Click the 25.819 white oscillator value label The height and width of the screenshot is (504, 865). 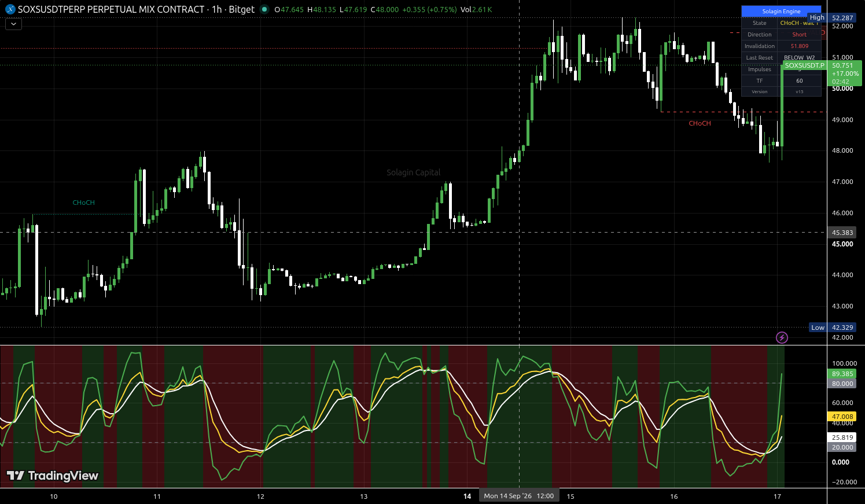pyautogui.click(x=842, y=437)
